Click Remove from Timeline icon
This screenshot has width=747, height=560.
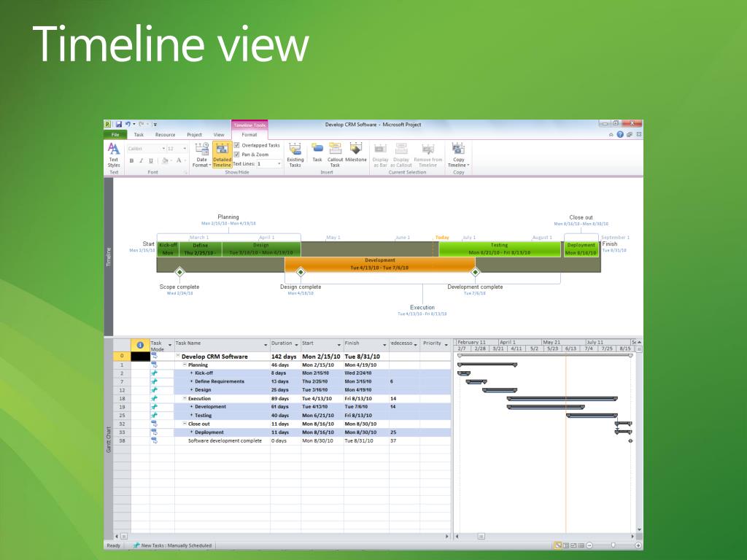pos(427,149)
